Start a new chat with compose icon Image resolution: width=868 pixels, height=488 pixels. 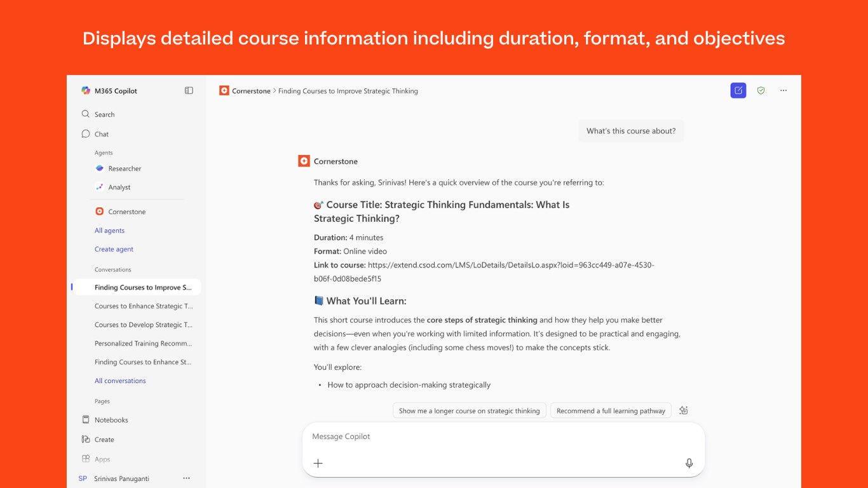click(x=738, y=91)
